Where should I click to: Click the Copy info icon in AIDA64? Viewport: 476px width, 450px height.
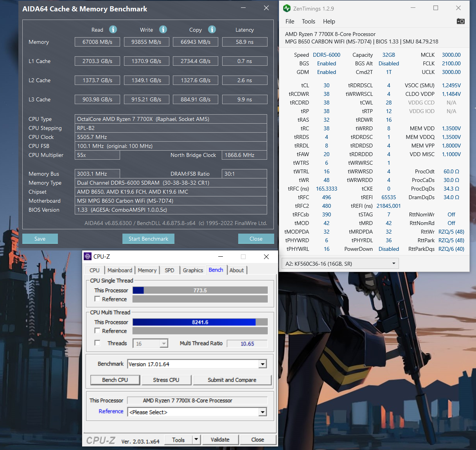coord(212,29)
